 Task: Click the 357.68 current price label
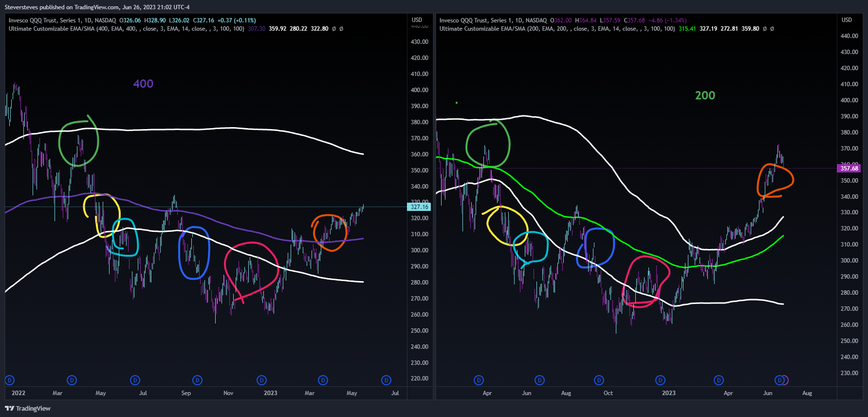tap(849, 169)
